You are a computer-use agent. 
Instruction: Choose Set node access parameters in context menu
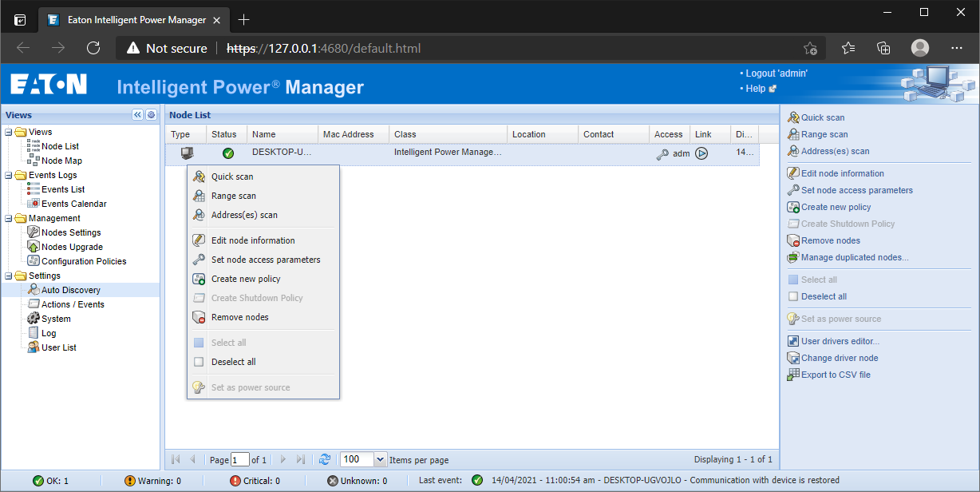[263, 260]
